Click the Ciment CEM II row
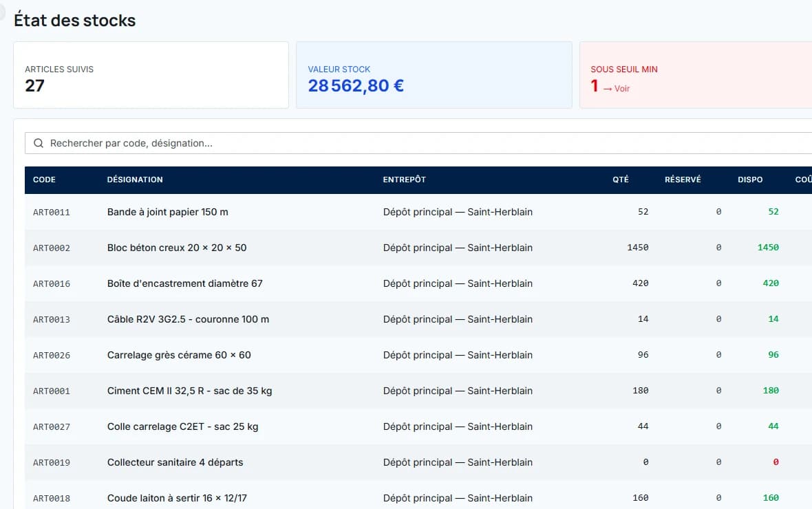The height and width of the screenshot is (509, 812). pos(418,391)
